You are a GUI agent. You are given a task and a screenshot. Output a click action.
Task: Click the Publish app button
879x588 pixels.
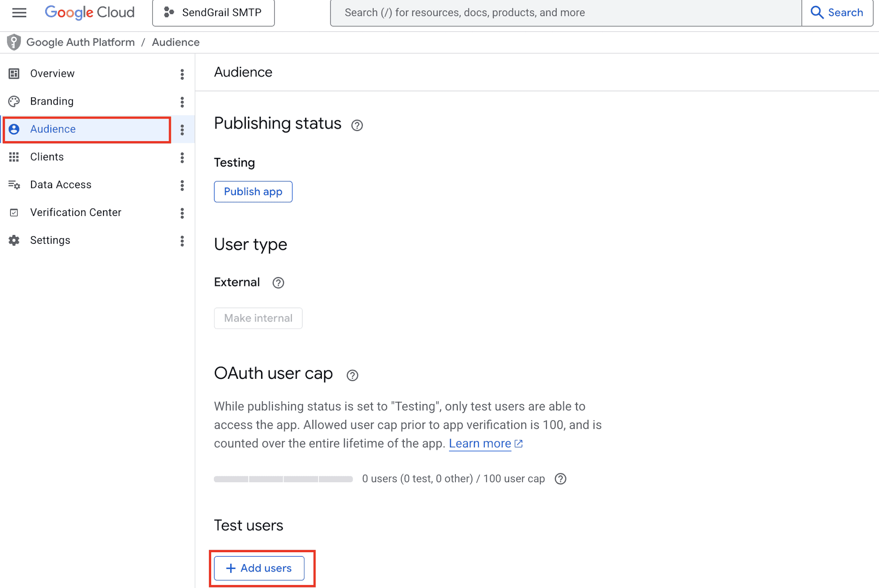(x=253, y=192)
